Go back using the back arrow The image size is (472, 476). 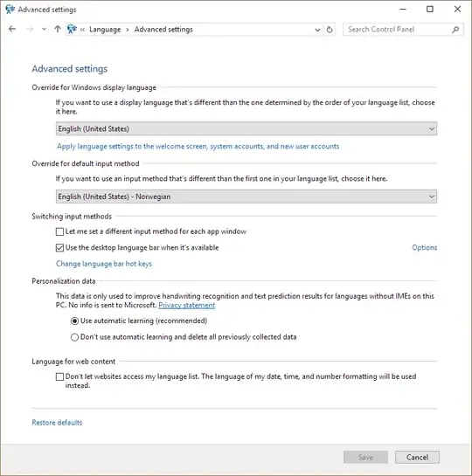[12, 29]
